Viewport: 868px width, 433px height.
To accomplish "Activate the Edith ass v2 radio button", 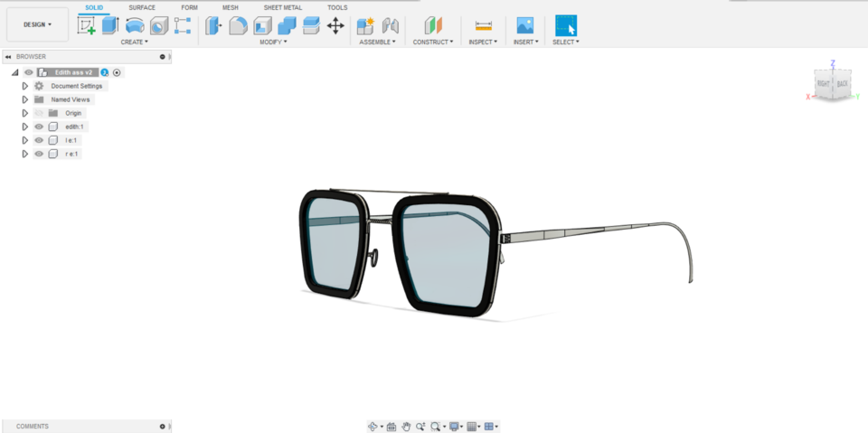I will (117, 72).
